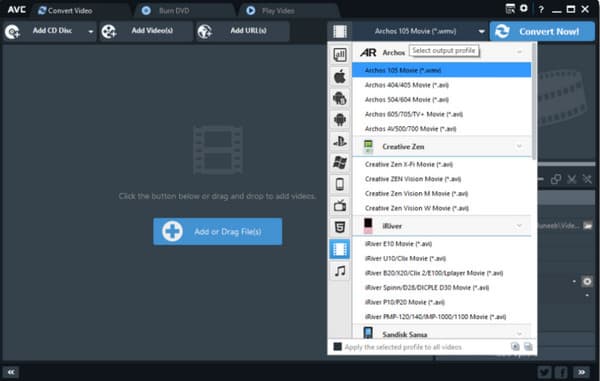Select the Apple devices category icon
The height and width of the screenshot is (381, 600).
pos(339,77)
